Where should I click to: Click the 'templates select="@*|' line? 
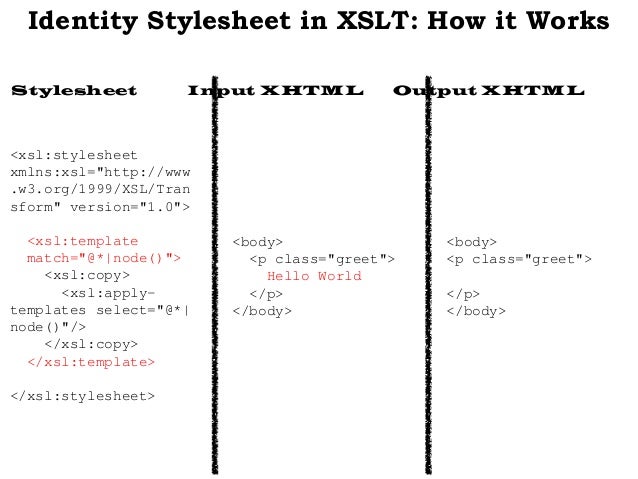[x=100, y=310]
